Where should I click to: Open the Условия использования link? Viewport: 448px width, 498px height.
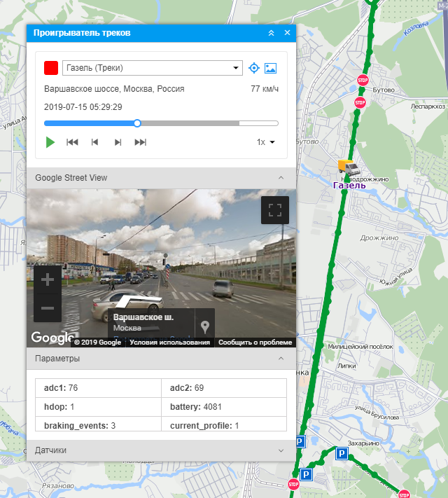click(x=169, y=343)
